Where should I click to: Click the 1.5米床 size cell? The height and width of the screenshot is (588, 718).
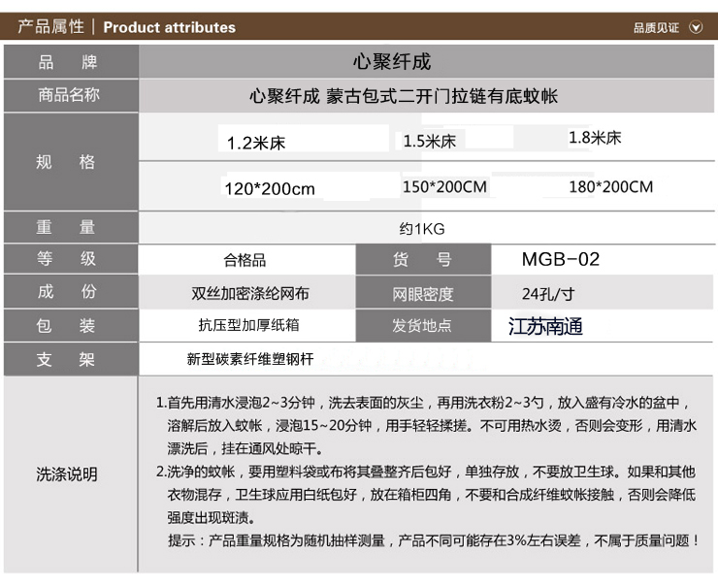430,141
